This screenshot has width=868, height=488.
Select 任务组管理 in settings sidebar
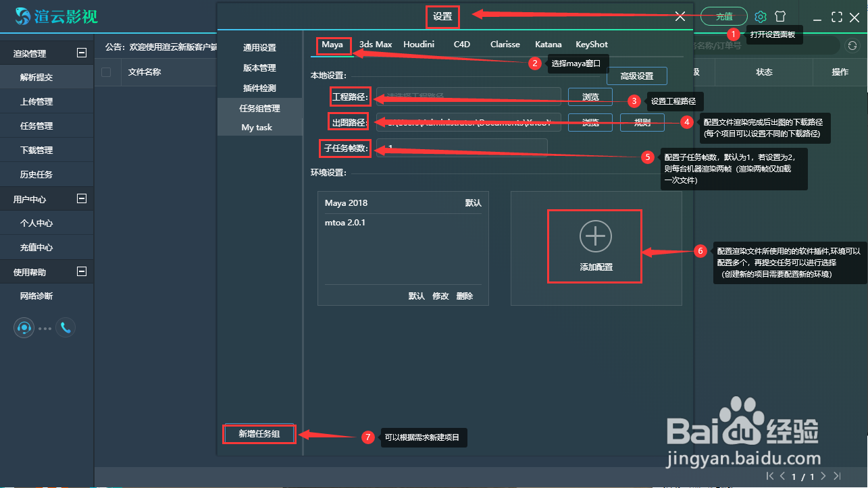coord(260,109)
